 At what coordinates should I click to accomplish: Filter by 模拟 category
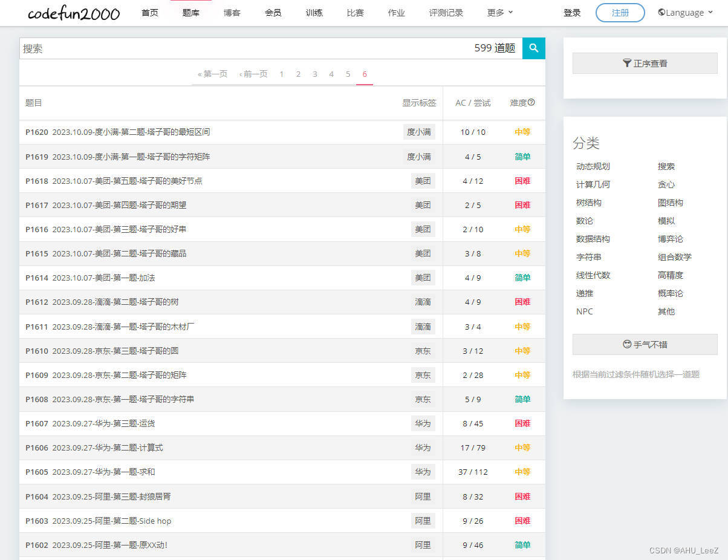click(x=666, y=221)
